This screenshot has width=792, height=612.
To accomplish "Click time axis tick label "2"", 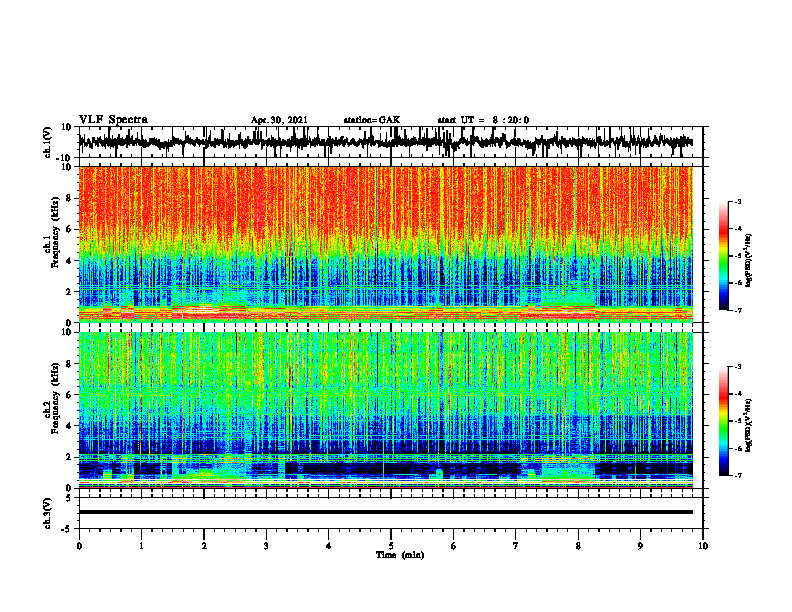I will [x=204, y=546].
